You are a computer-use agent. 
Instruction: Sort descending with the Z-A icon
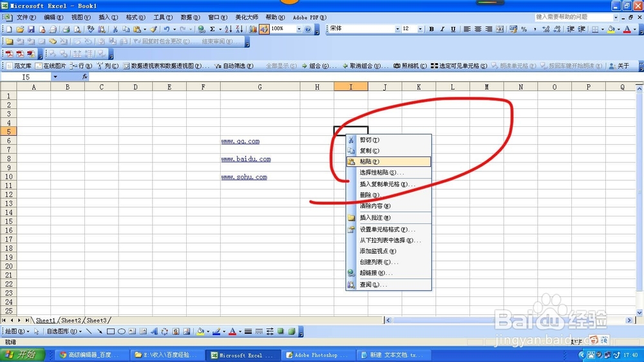tap(240, 29)
